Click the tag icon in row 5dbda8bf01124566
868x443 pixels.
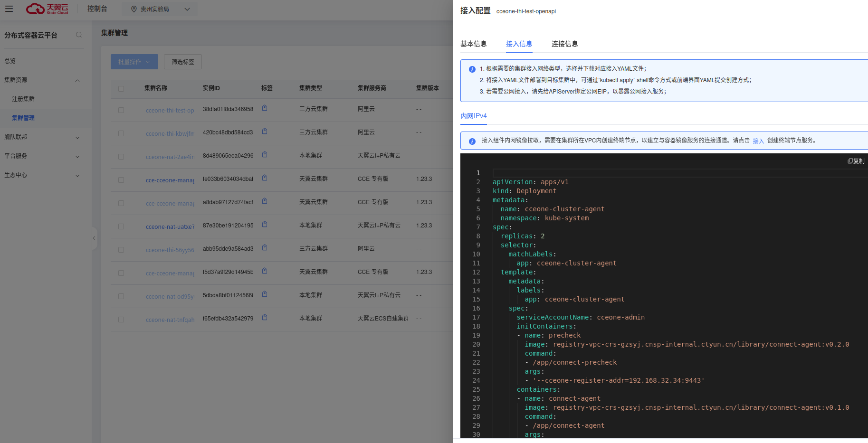point(265,294)
